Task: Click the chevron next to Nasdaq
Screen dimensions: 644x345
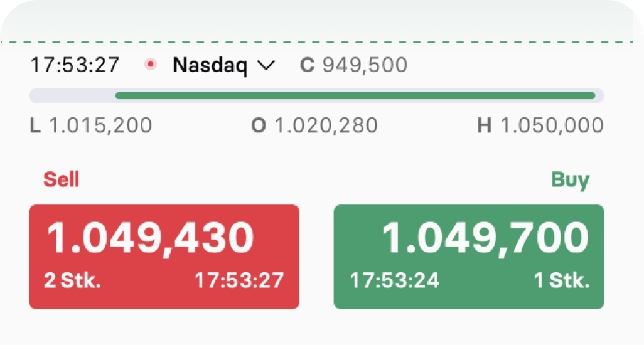Action: (266, 65)
